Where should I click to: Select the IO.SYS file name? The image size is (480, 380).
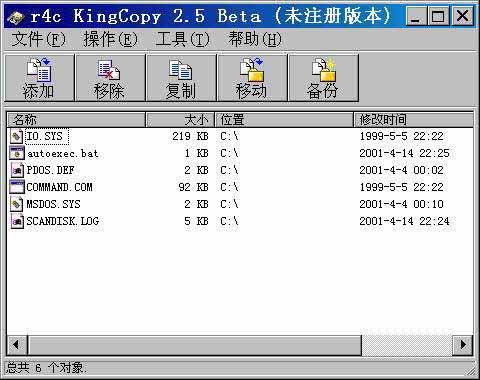tap(45, 136)
